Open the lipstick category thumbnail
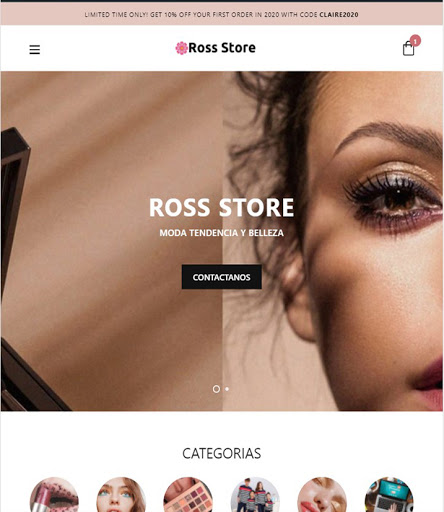 (54, 495)
